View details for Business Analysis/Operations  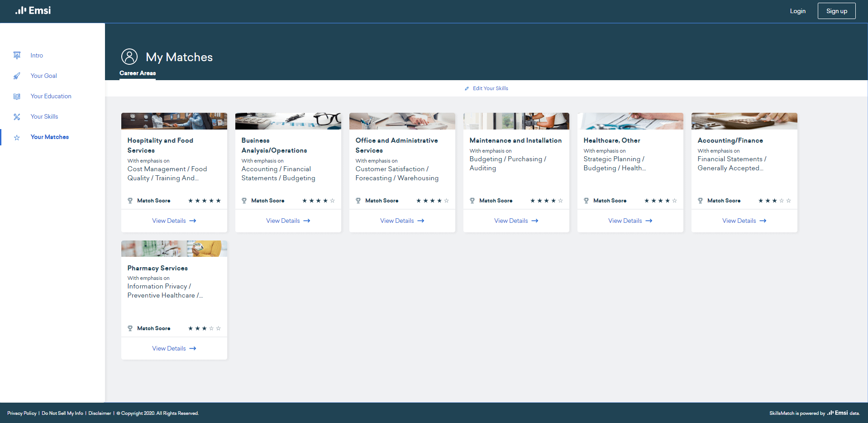pos(288,221)
